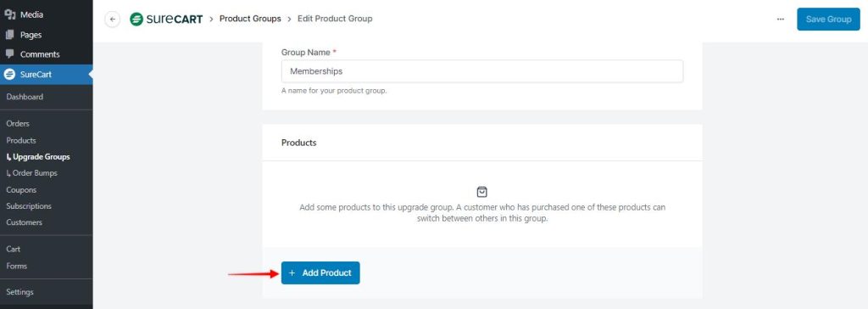Click the Comments speech bubble icon
This screenshot has height=309, width=868.
pos(9,53)
